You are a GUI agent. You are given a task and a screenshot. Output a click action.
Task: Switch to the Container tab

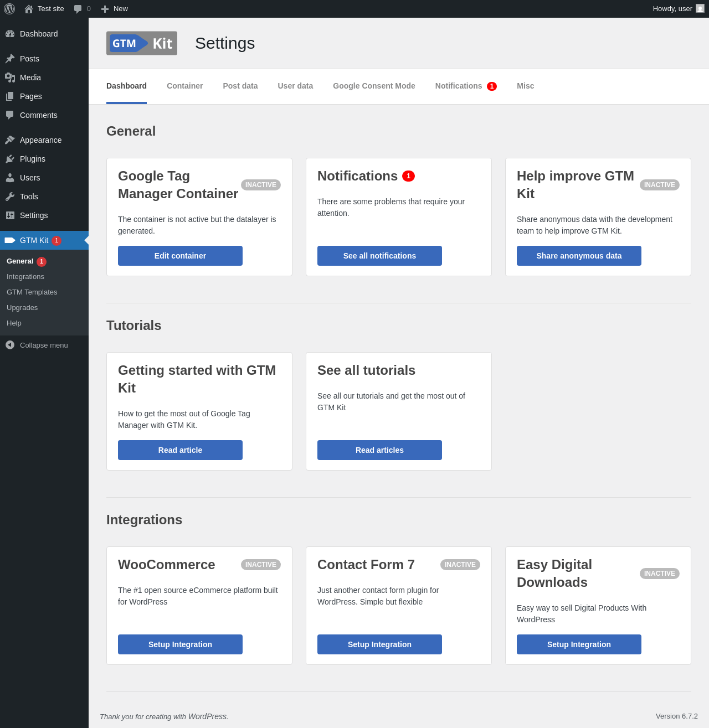pyautogui.click(x=185, y=86)
